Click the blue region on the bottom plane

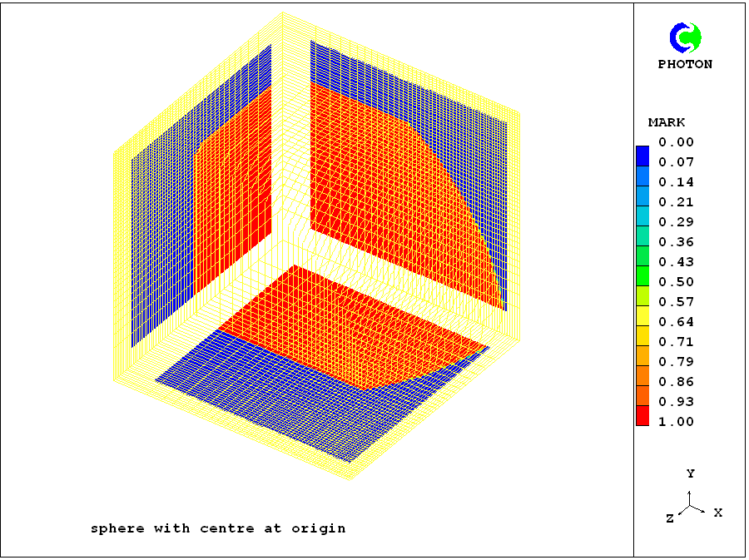point(275,391)
